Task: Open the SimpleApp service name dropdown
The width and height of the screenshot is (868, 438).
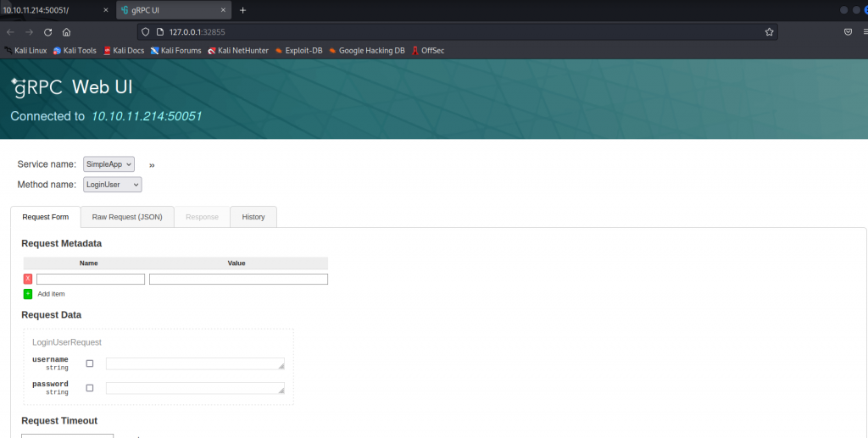Action: coord(108,164)
